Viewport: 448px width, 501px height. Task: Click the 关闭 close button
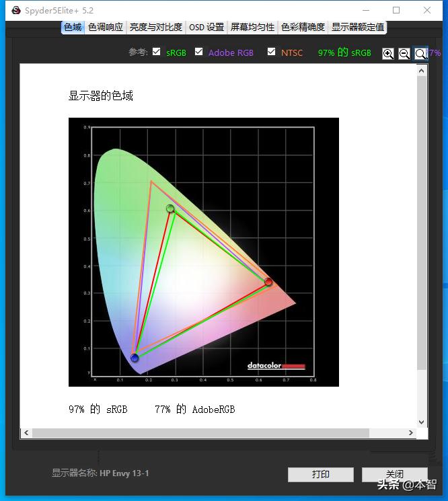(x=395, y=475)
